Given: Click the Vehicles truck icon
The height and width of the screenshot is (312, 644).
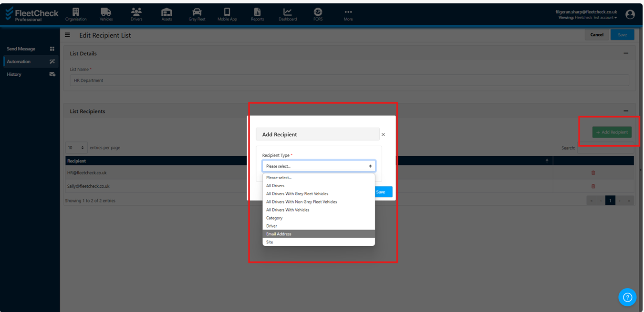Looking at the screenshot, I should tap(106, 12).
